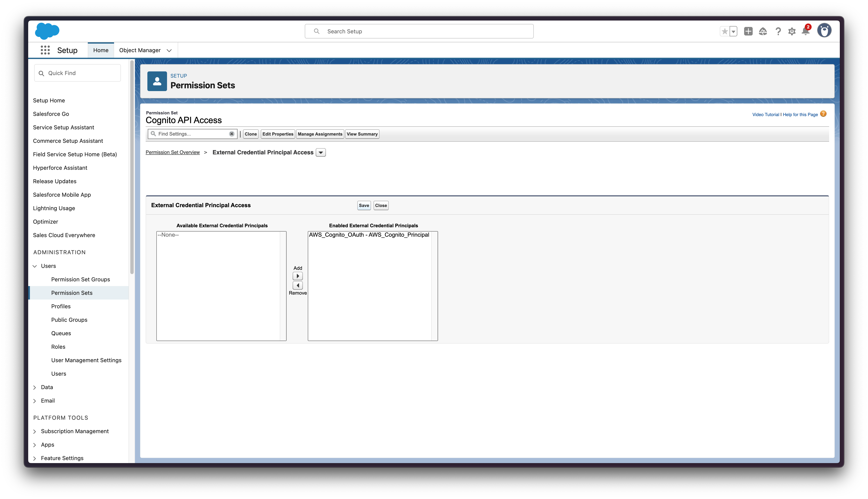This screenshot has width=868, height=499.
Task: Open the Video Tutorial link
Action: 766,115
